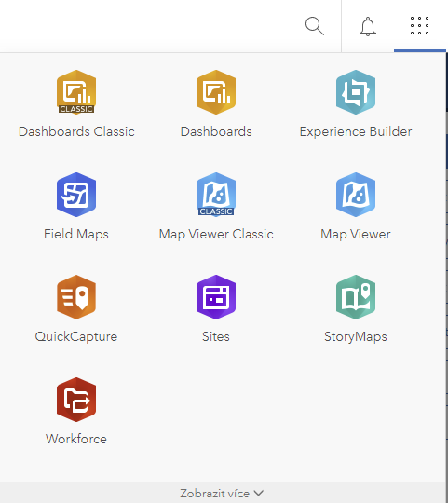The width and height of the screenshot is (448, 503).
Task: Select the Workforce label
Action: tap(76, 439)
